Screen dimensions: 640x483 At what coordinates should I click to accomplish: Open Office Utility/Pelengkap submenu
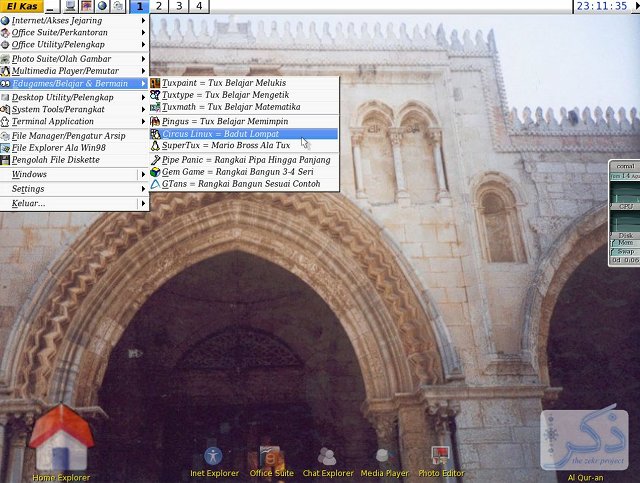pyautogui.click(x=74, y=45)
